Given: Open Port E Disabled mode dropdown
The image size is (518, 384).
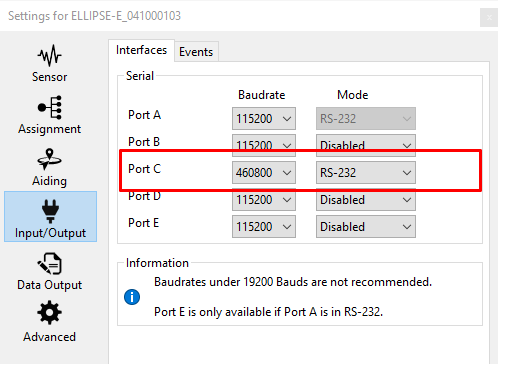Looking at the screenshot, I should (x=366, y=226).
